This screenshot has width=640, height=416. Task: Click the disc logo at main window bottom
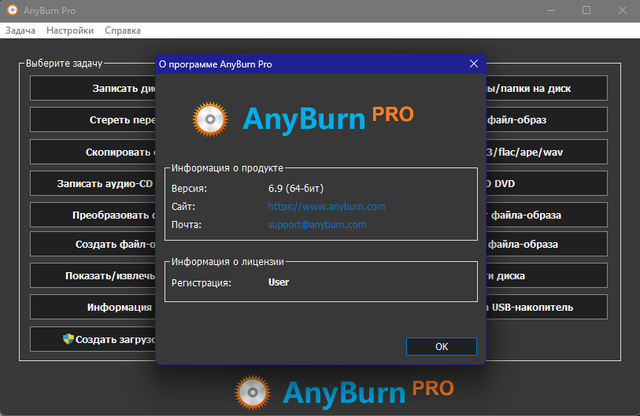tap(253, 392)
